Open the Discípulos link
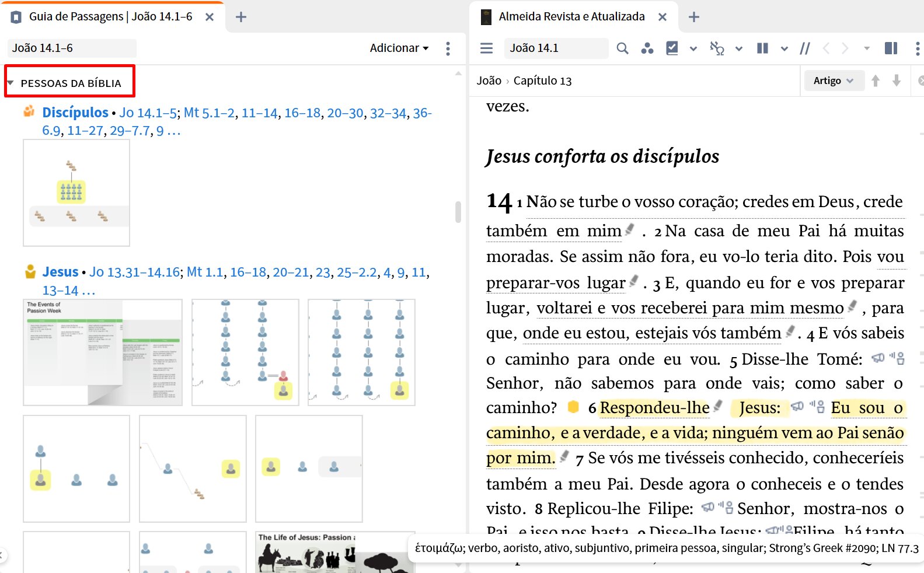This screenshot has width=924, height=573. pyautogui.click(x=75, y=112)
